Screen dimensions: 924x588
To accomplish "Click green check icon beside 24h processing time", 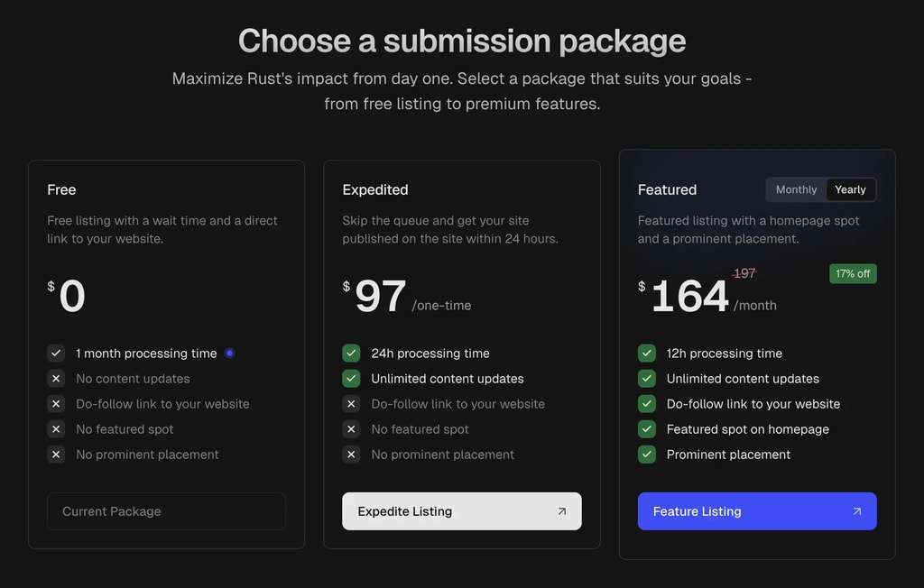I will click(351, 354).
